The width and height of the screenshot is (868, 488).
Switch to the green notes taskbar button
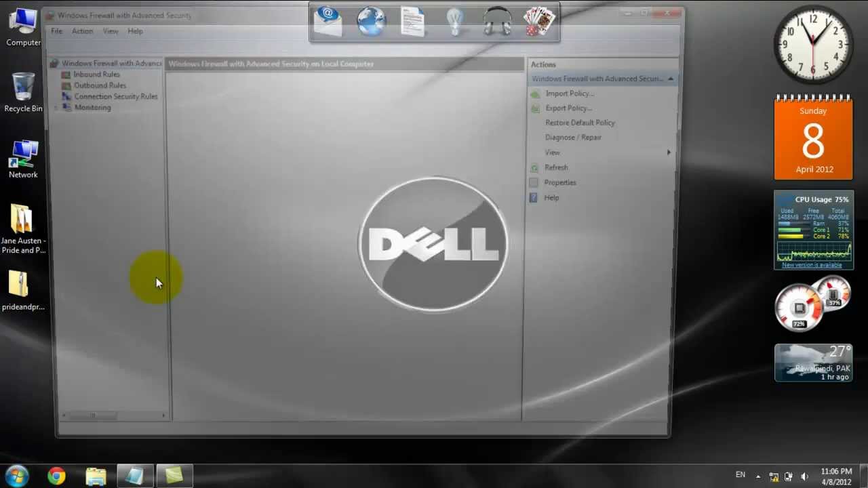(x=174, y=476)
